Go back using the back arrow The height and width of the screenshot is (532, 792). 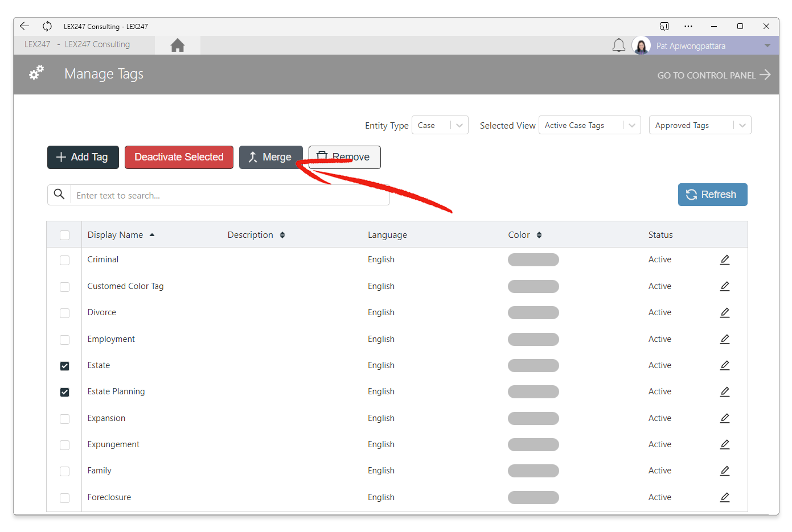tap(24, 26)
